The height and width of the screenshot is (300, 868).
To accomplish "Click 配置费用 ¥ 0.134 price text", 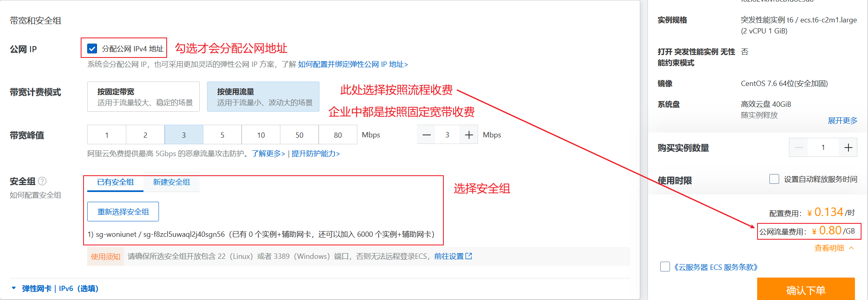I will pyautogui.click(x=812, y=212).
